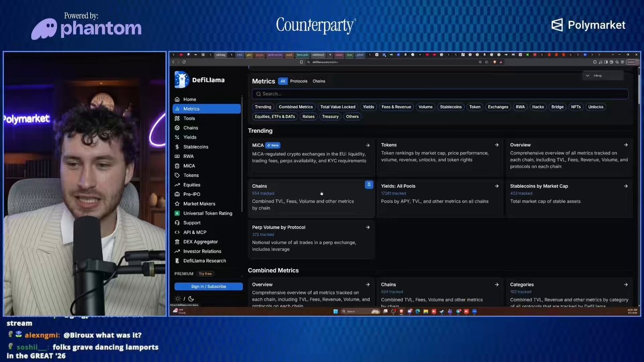The width and height of the screenshot is (644, 362).
Task: Click the Windows taskbar Search box
Action: pyautogui.click(x=361, y=311)
